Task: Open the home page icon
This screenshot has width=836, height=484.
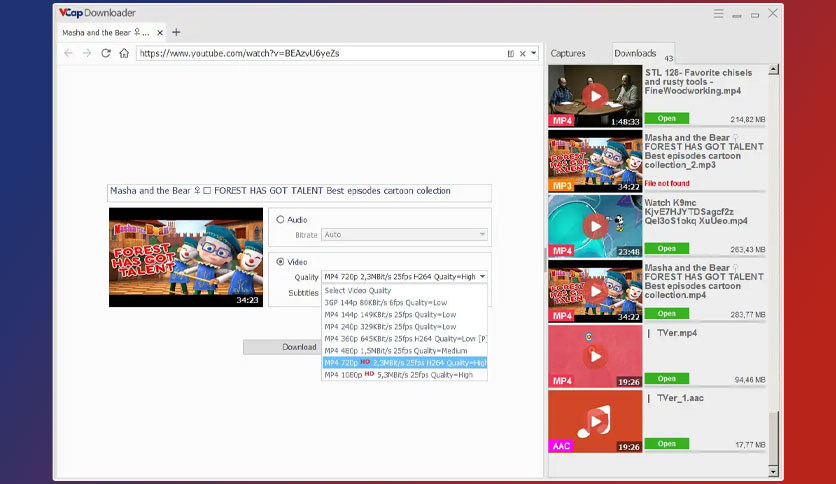Action: pos(124,53)
